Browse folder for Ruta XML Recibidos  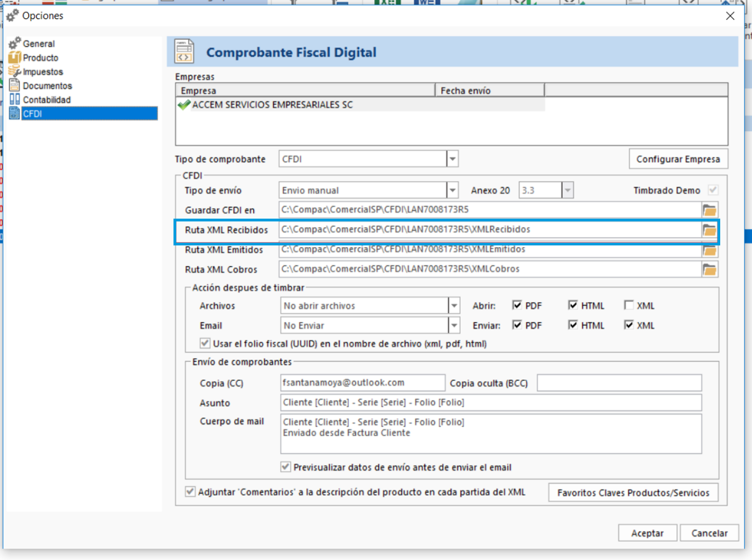[709, 230]
